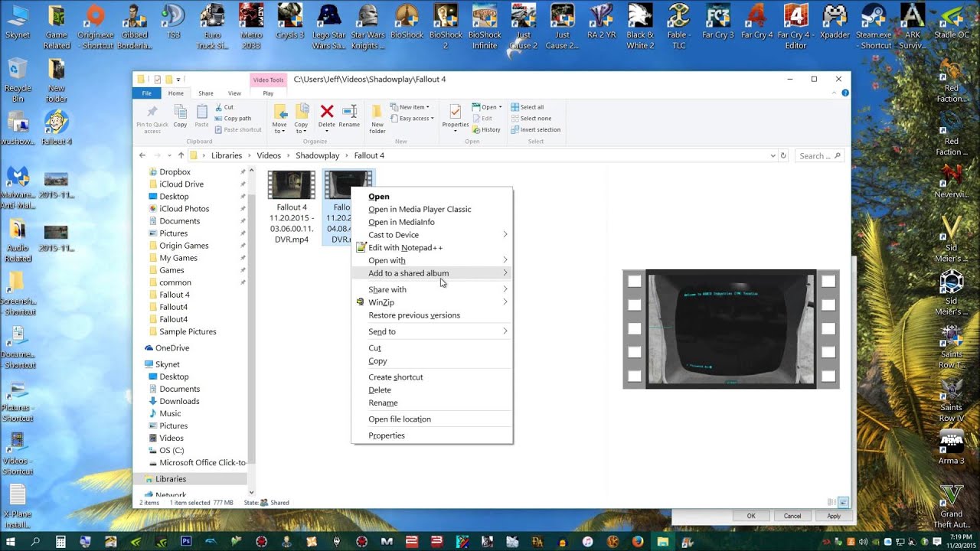The image size is (980, 551).
Task: Open Firefox from the taskbar
Action: pyautogui.click(x=638, y=541)
